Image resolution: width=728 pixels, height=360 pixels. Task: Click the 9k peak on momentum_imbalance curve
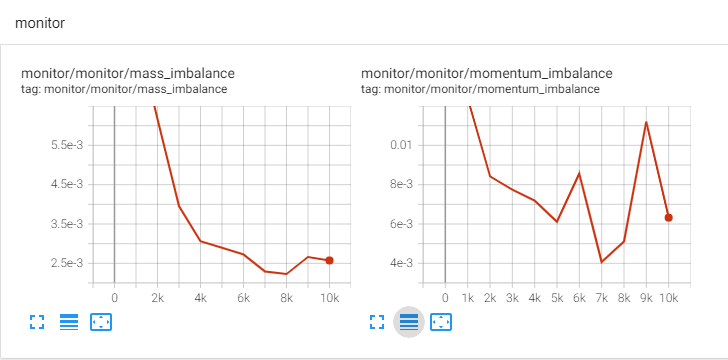(x=646, y=122)
